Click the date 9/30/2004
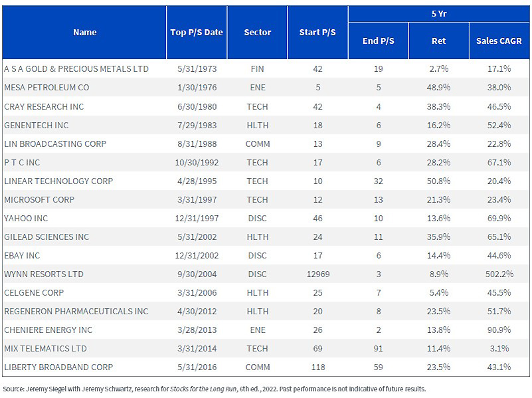 (x=197, y=274)
